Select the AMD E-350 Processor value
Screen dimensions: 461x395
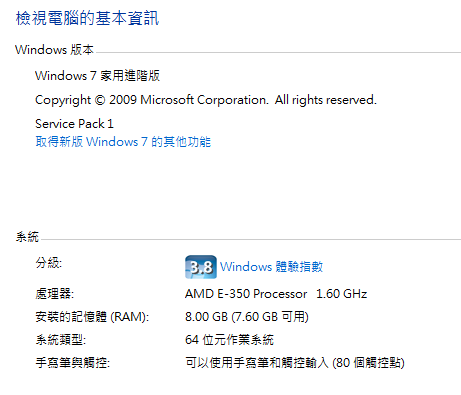click(x=246, y=294)
